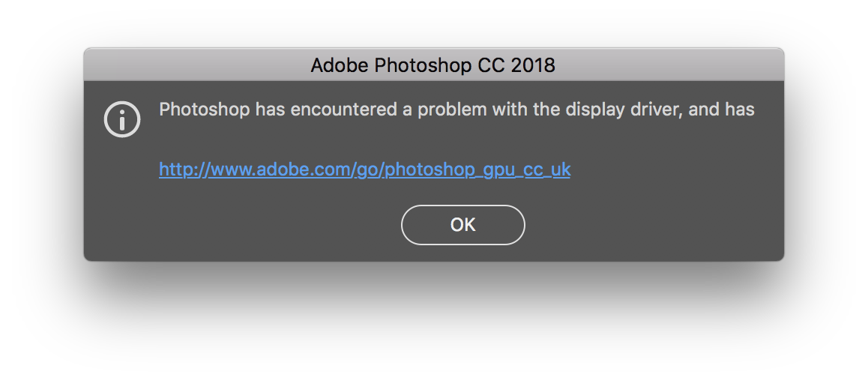The image size is (868, 381).
Task: Click the word "encountered" in the message
Action: point(344,109)
